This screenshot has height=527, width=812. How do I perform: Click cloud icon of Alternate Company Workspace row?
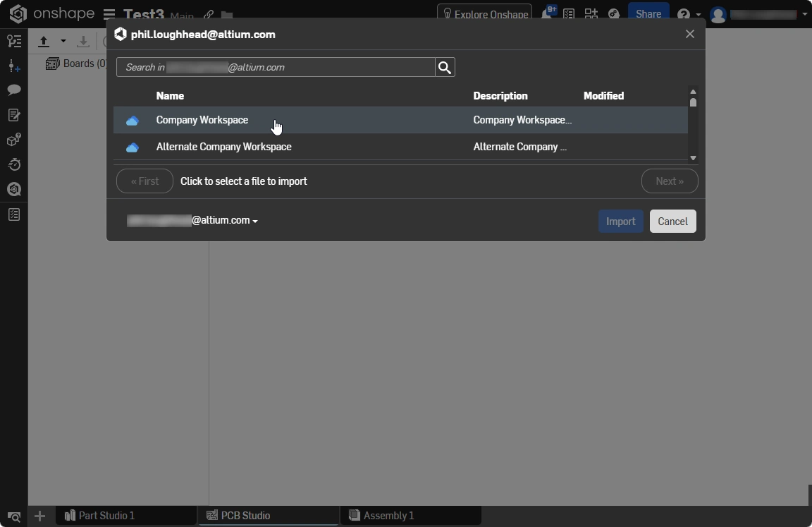click(x=133, y=147)
